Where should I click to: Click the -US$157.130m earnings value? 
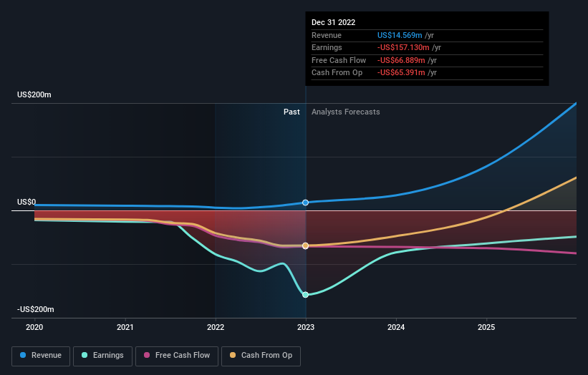point(403,47)
